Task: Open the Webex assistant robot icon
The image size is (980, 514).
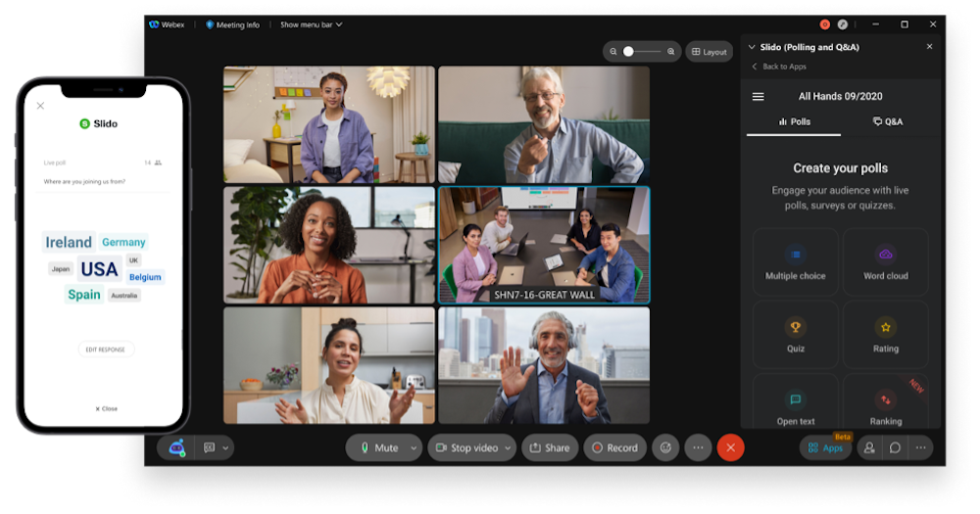Action: 176,447
